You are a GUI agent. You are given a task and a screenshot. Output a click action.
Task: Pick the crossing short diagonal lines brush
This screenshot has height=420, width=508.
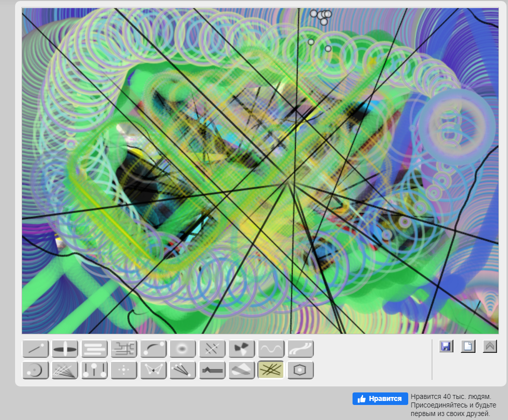tap(212, 349)
